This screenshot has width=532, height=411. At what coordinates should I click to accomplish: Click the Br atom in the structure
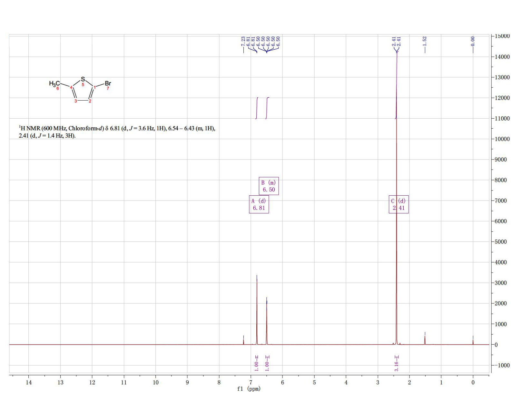[x=108, y=83]
